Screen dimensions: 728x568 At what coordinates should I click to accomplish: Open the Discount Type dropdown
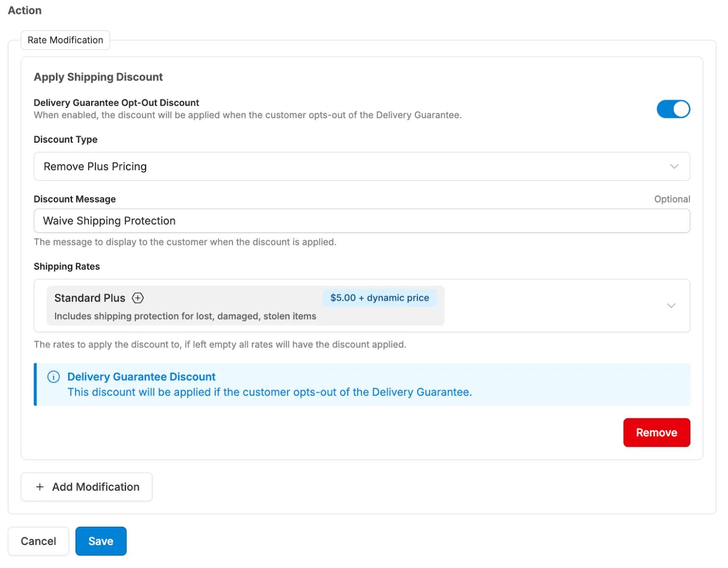[x=361, y=167]
